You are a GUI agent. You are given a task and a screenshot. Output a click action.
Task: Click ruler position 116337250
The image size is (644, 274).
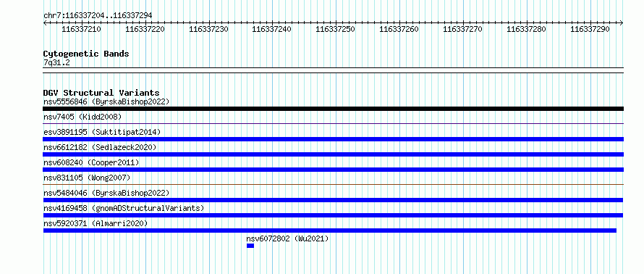pos(336,29)
